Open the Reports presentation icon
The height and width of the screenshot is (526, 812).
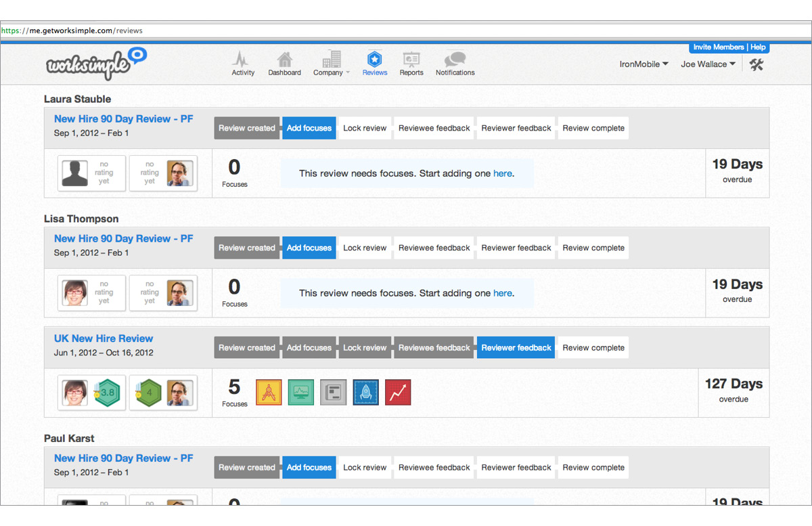pyautogui.click(x=411, y=60)
